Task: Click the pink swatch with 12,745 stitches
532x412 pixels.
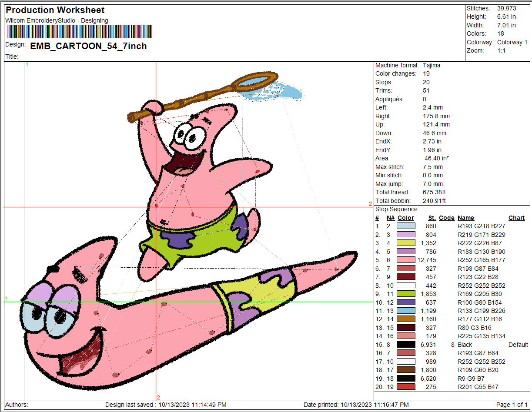Action: pyautogui.click(x=406, y=260)
